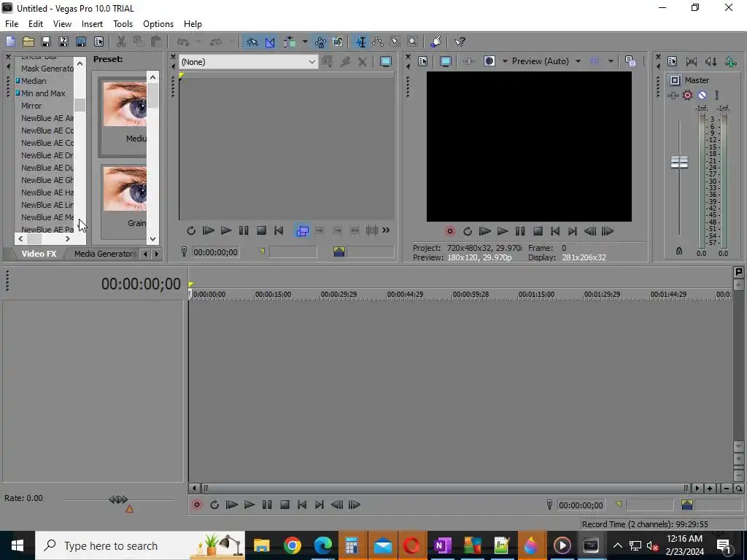This screenshot has width=747, height=560.
Task: Select the Normal Edit tool
Action: [361, 42]
